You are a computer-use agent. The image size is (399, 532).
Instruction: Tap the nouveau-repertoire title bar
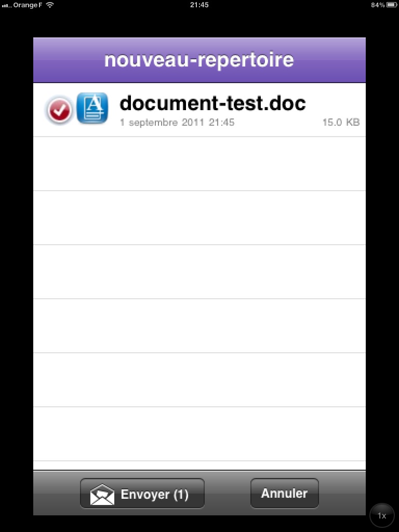199,60
